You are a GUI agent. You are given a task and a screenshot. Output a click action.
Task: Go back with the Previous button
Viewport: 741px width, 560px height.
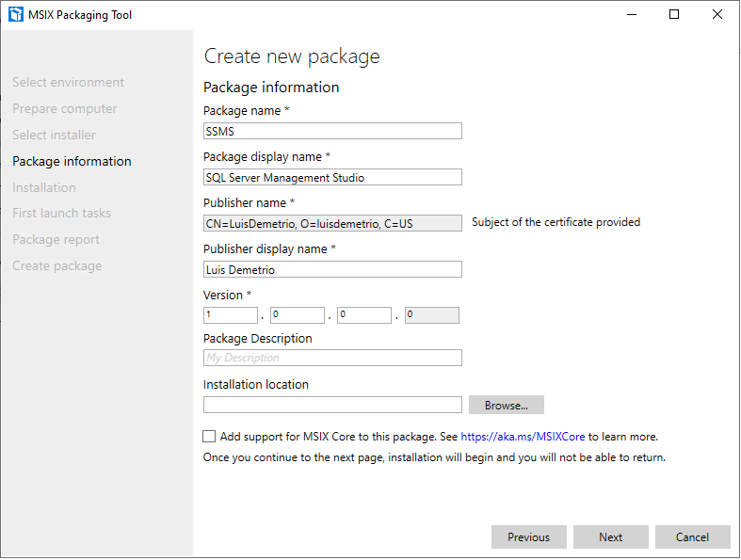[529, 536]
